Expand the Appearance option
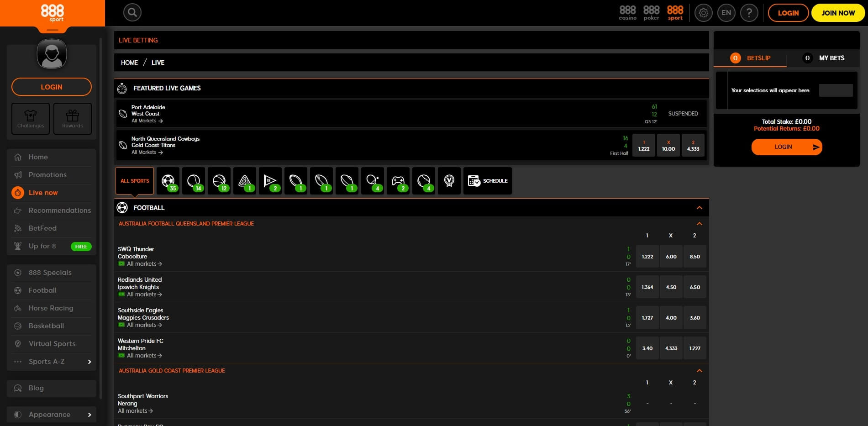The image size is (868, 426). [89, 415]
